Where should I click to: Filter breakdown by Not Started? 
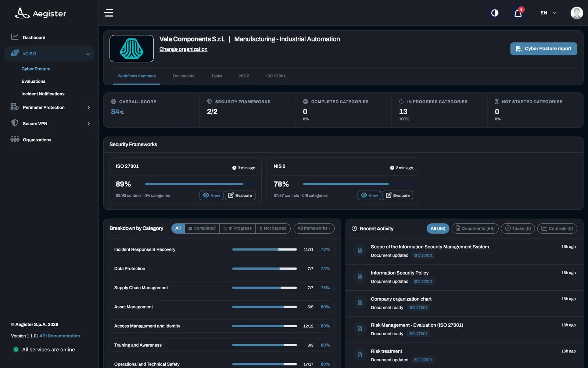click(x=273, y=229)
